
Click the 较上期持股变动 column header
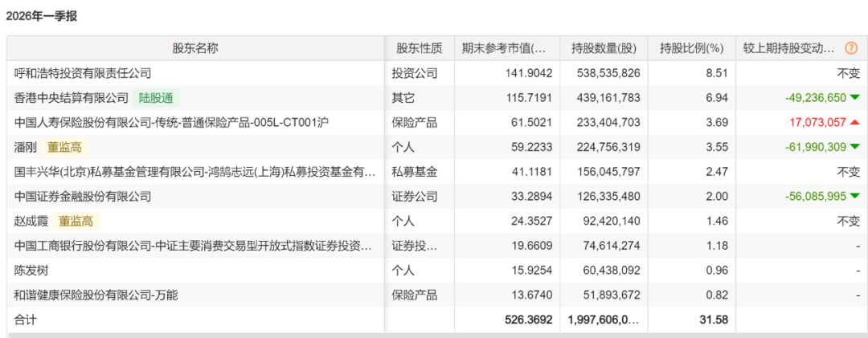[x=789, y=48]
